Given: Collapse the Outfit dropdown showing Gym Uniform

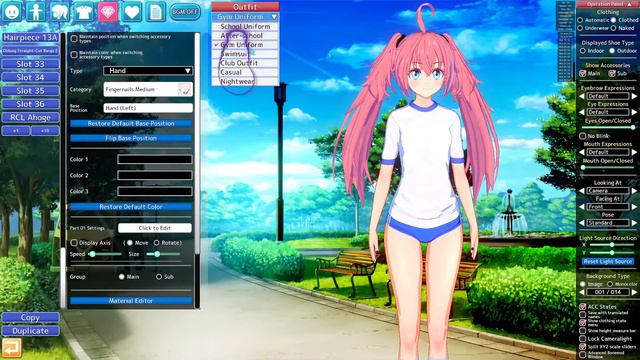Looking at the screenshot, I should click(x=245, y=17).
